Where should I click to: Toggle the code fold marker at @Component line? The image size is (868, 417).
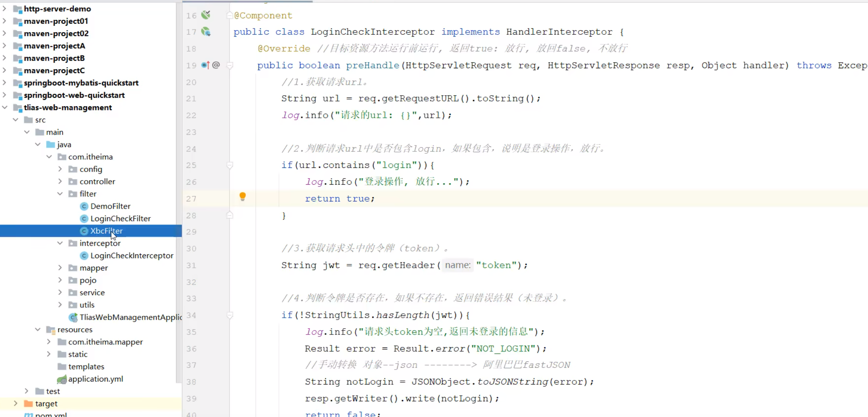click(230, 15)
